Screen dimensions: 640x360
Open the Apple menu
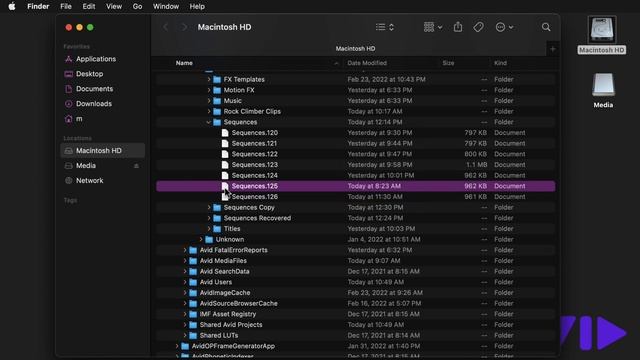point(12,7)
